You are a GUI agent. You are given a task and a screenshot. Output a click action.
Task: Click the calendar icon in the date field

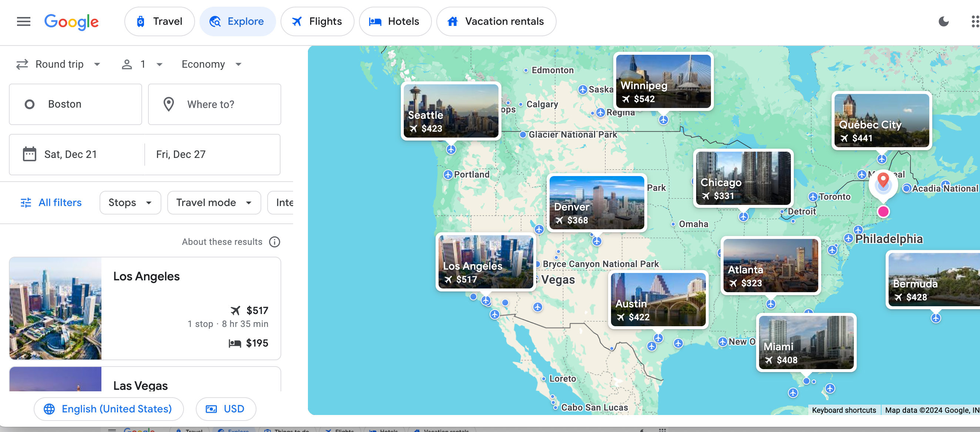29,154
